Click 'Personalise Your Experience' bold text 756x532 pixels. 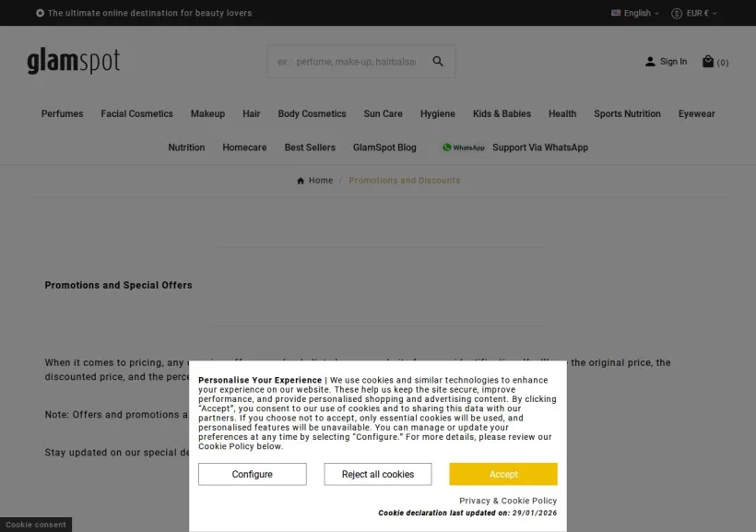coord(260,380)
